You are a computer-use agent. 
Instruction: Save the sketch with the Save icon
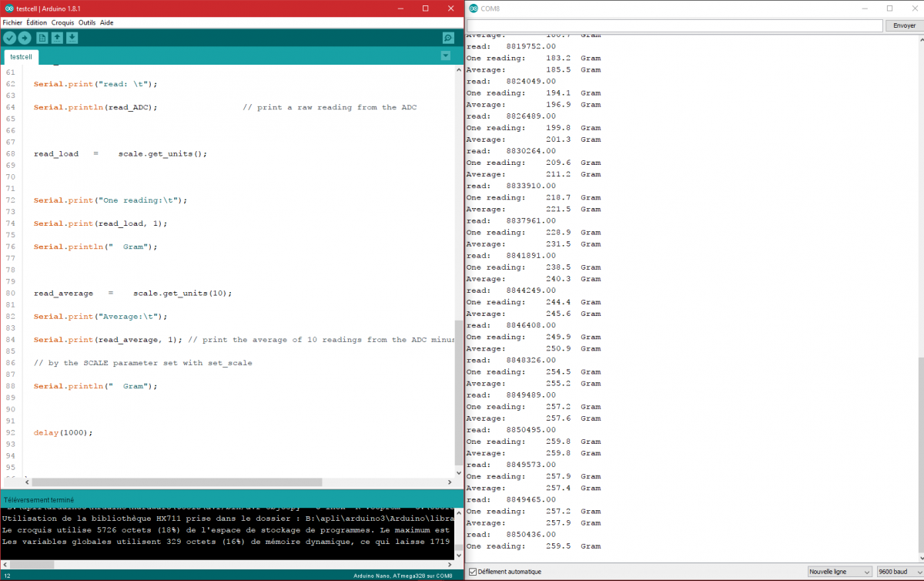click(72, 38)
